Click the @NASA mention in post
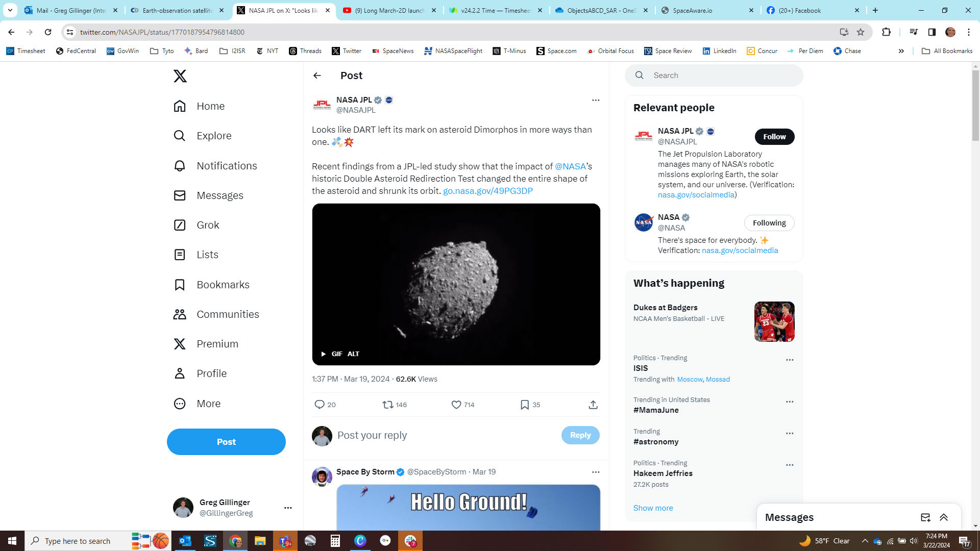This screenshot has height=551, width=980. tap(570, 166)
